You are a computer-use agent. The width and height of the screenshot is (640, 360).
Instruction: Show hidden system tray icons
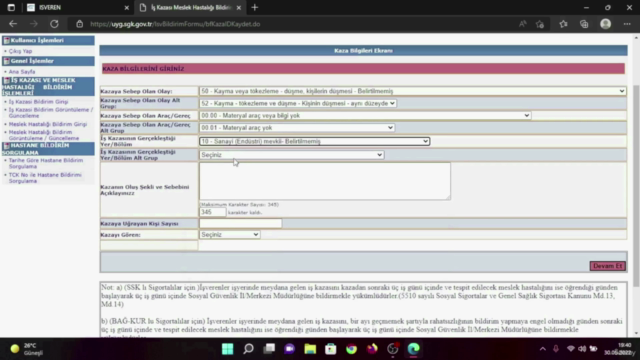[542, 349]
